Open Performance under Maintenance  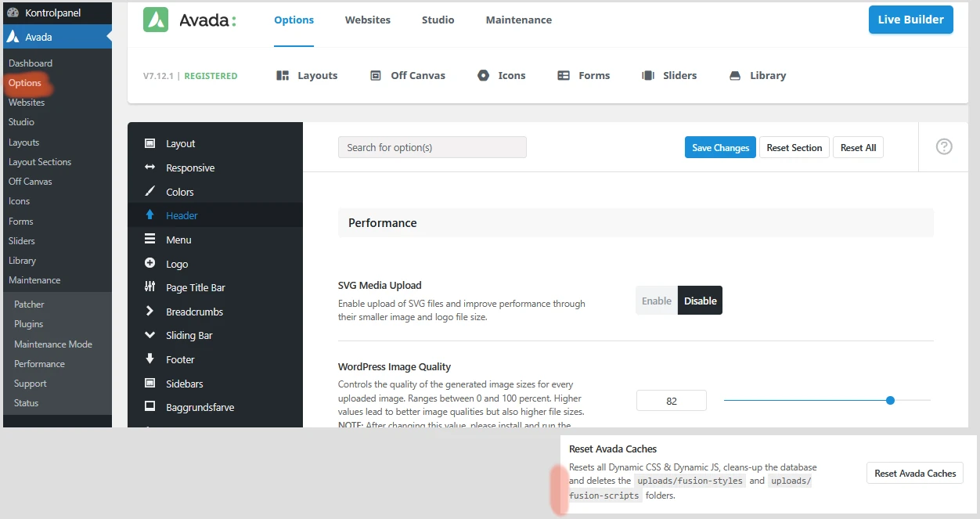[39, 363]
